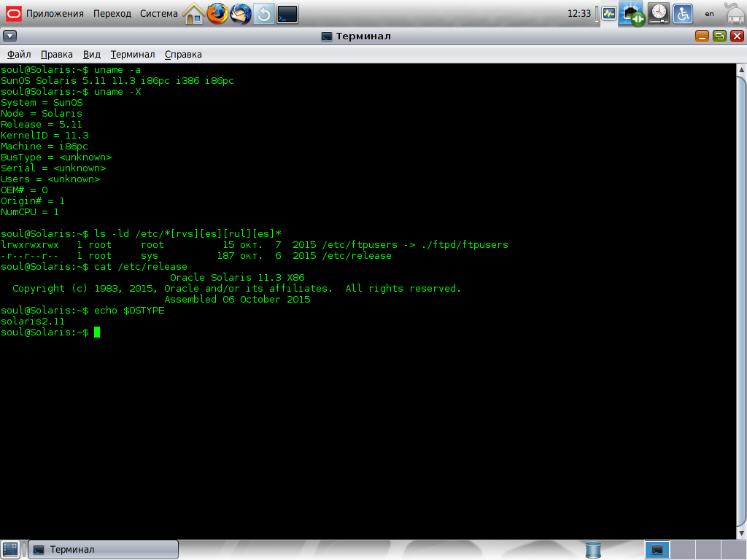
Task: Open the Переход panel menu
Action: point(112,14)
